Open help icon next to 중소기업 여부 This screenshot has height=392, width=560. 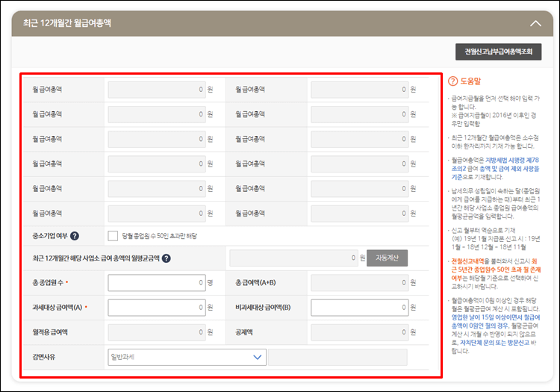75,236
